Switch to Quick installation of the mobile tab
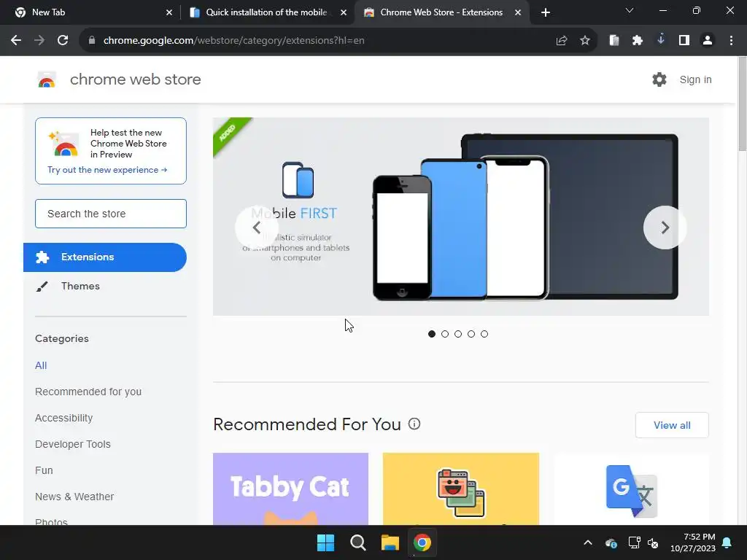The width and height of the screenshot is (747, 560). (x=266, y=12)
